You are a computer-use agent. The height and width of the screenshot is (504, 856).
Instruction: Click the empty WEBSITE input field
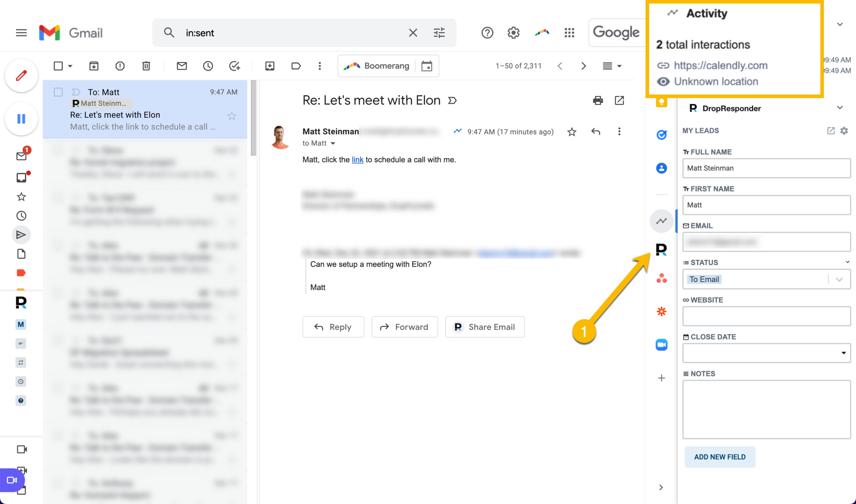766,316
